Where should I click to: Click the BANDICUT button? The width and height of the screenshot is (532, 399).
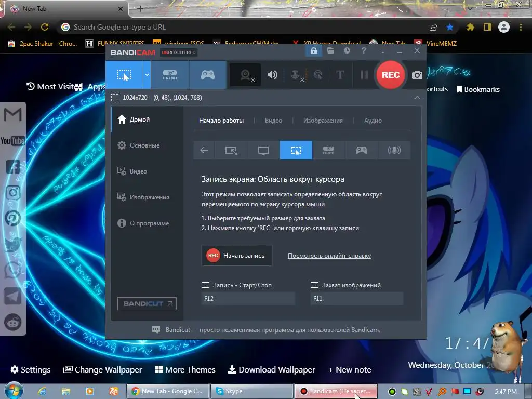click(x=147, y=303)
